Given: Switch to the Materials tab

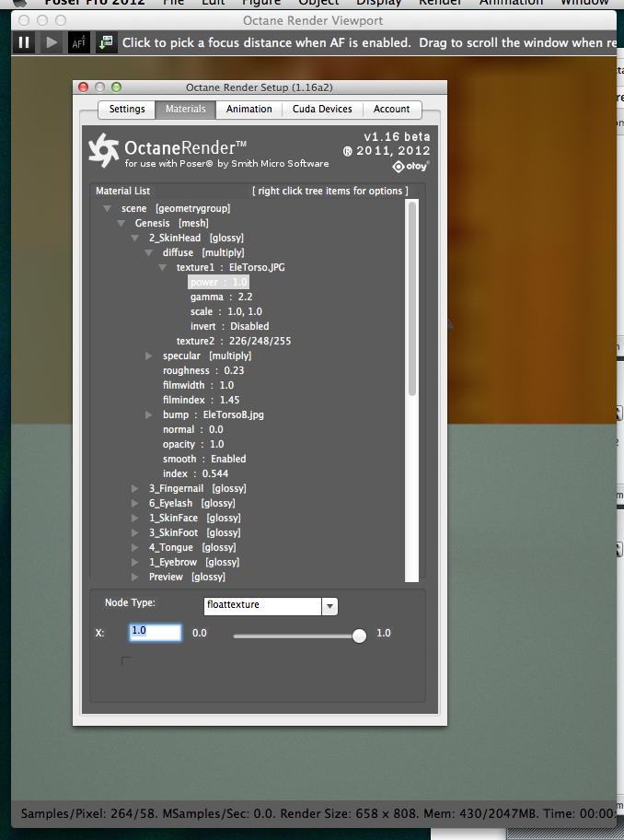Looking at the screenshot, I should click(185, 110).
